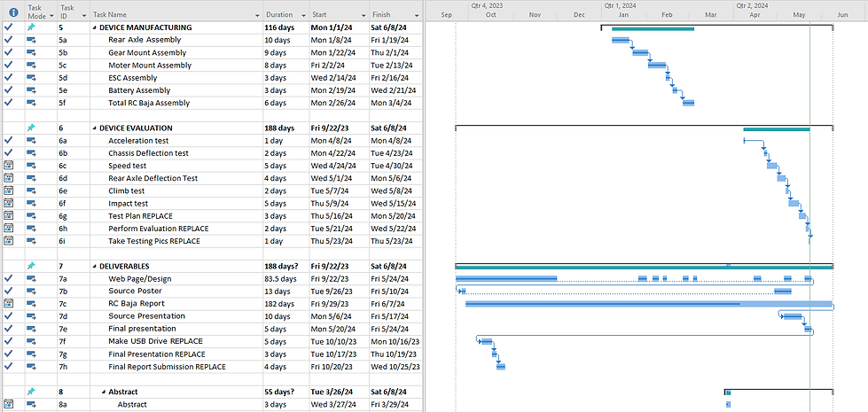Click the Fri 6/7/24 finish date cell
868x412 pixels.
[395, 304]
